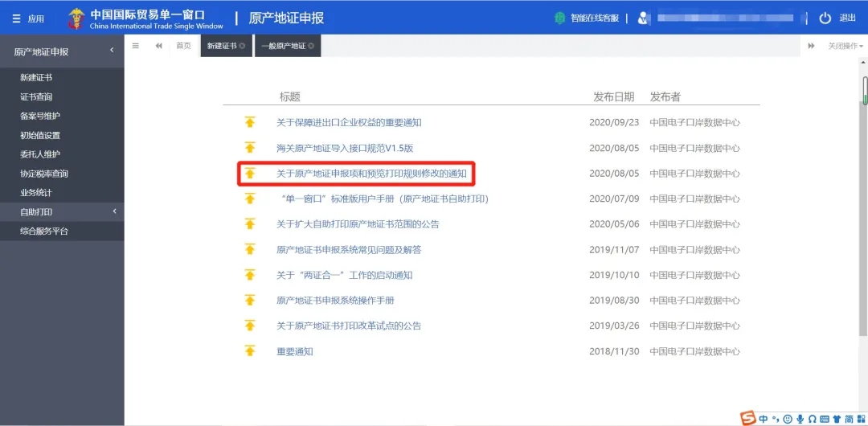
Task: Toggle the sidebar collapse icon in tab bar
Action: pyautogui.click(x=136, y=46)
